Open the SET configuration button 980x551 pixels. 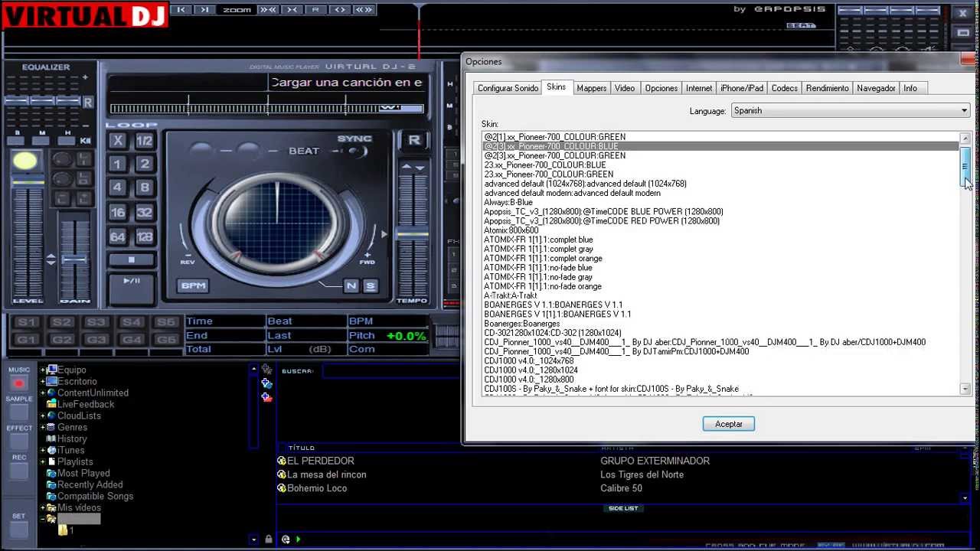pyautogui.click(x=19, y=530)
